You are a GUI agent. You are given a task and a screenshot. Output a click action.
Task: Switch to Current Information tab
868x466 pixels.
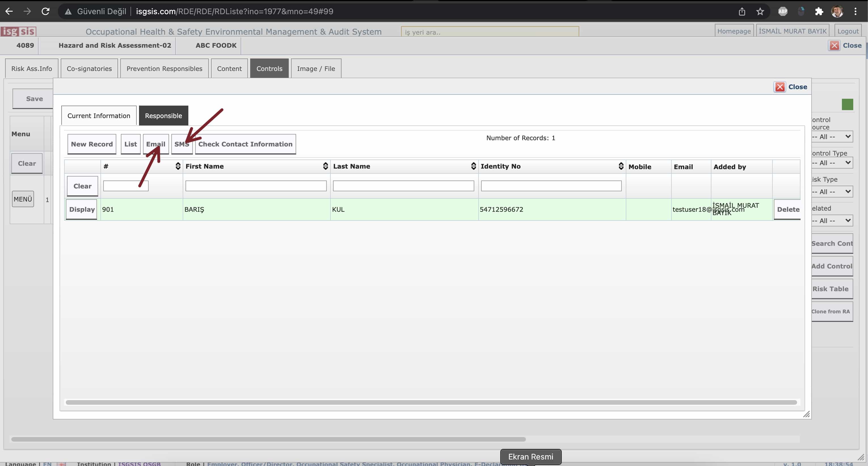(x=99, y=116)
